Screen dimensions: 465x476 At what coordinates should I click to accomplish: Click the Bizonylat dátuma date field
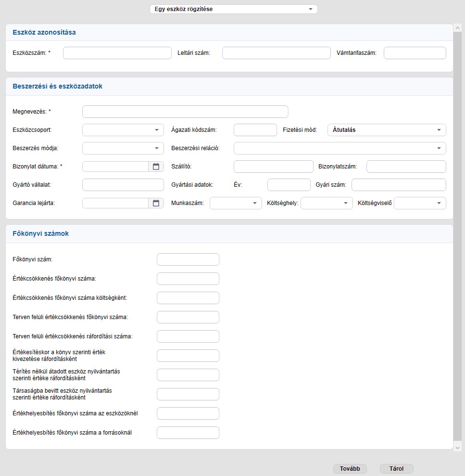pos(115,167)
